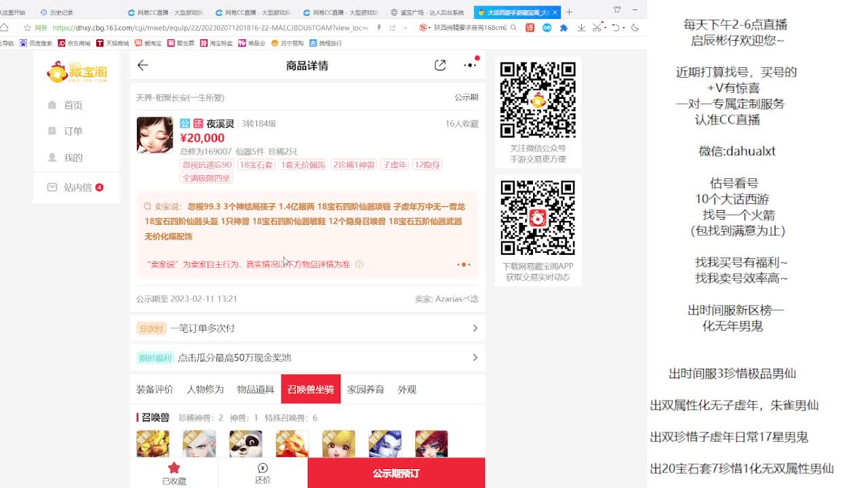Image resolution: width=868 pixels, height=488 pixels.
Task: Open the 百度搜索 bookmark
Action: 36,43
